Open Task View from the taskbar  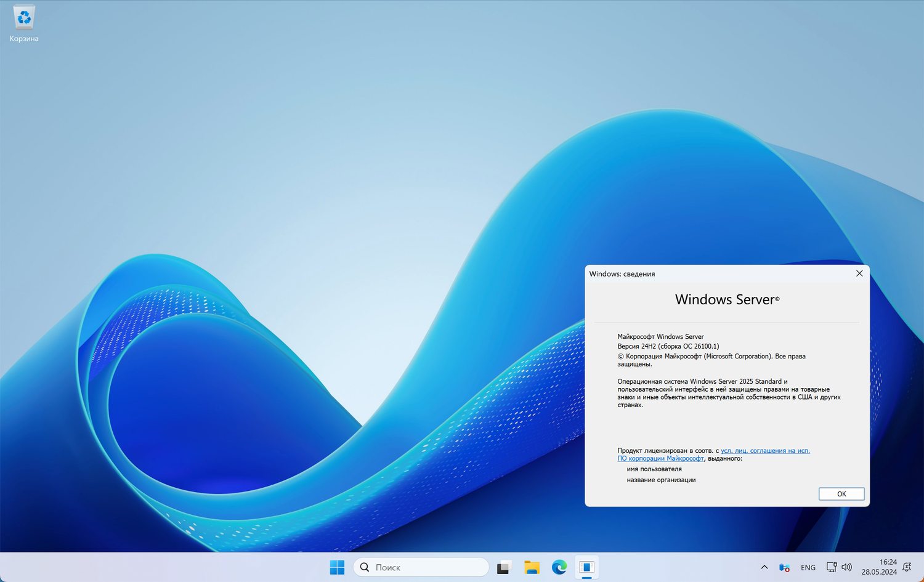[504, 567]
